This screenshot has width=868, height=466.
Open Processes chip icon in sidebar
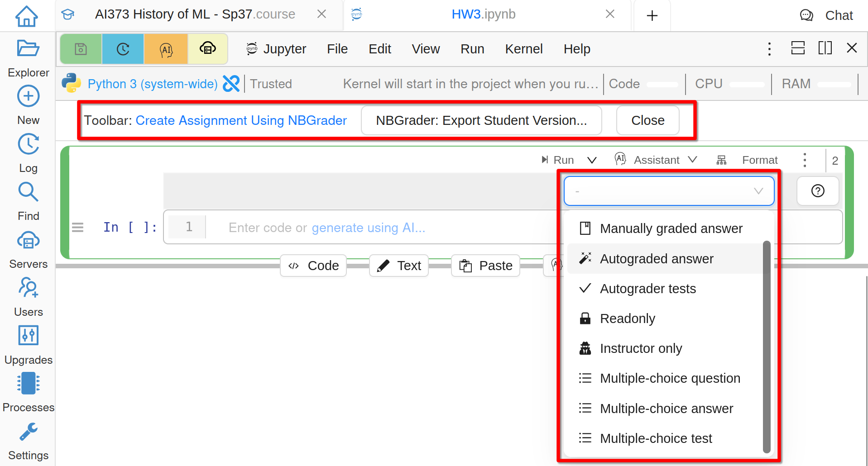(28, 384)
